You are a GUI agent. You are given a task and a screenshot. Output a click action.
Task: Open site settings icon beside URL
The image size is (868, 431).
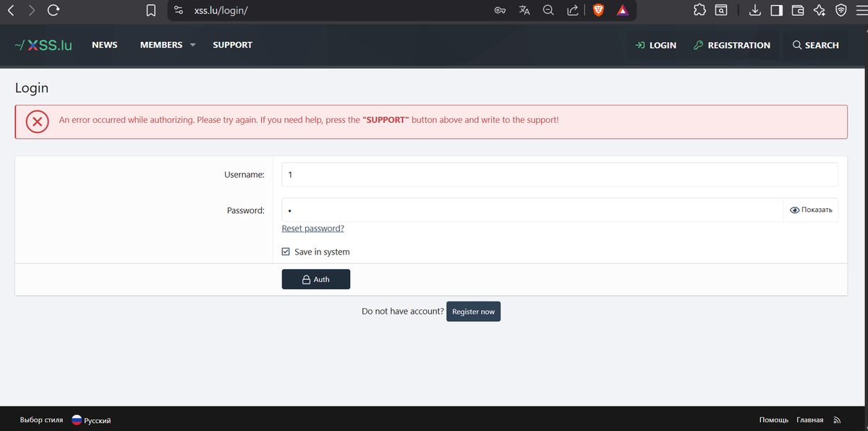tap(179, 10)
